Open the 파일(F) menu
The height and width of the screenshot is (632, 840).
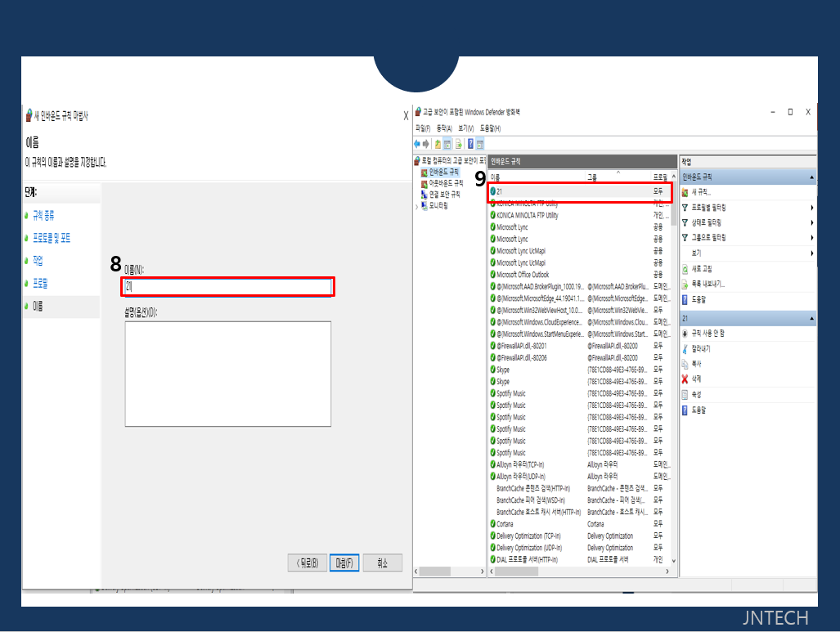click(423, 128)
